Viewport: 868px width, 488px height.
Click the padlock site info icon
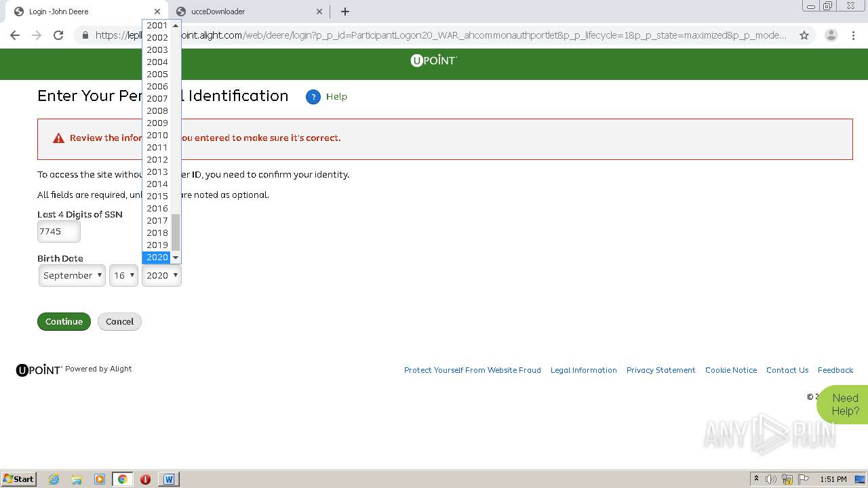(x=85, y=35)
